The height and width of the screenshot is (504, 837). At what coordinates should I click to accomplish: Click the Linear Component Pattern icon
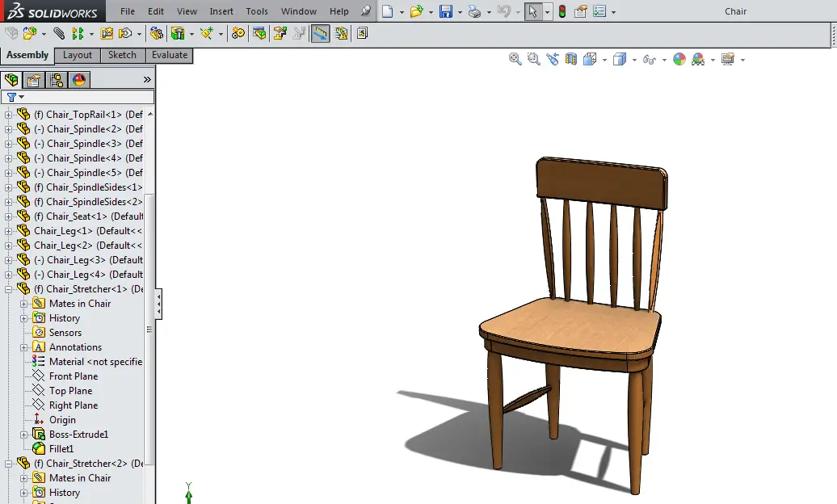tap(78, 34)
